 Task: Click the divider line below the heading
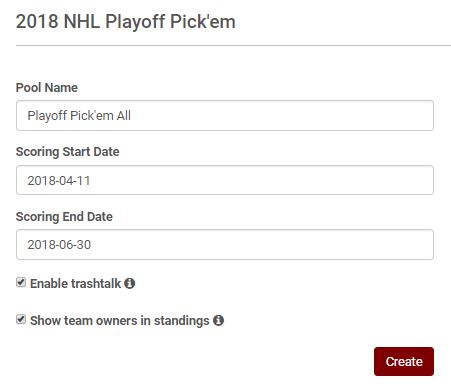(x=233, y=45)
